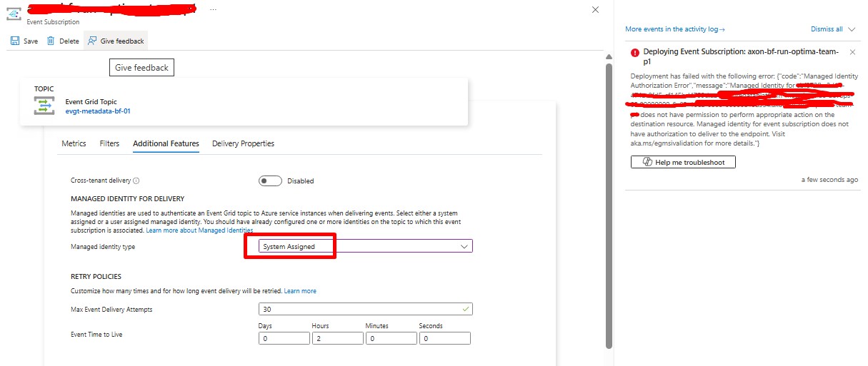Click Help me troubleshoot button

tap(683, 162)
